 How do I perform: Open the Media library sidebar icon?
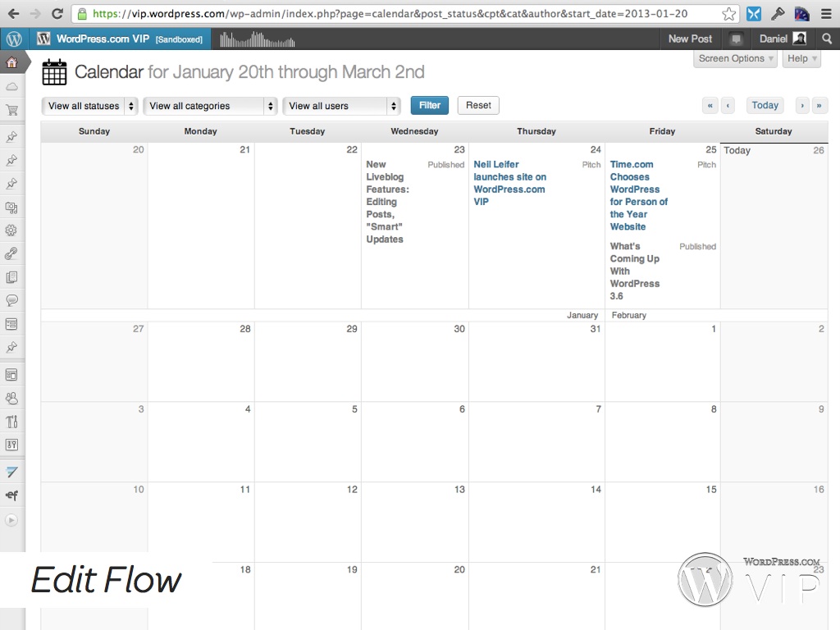pyautogui.click(x=11, y=208)
